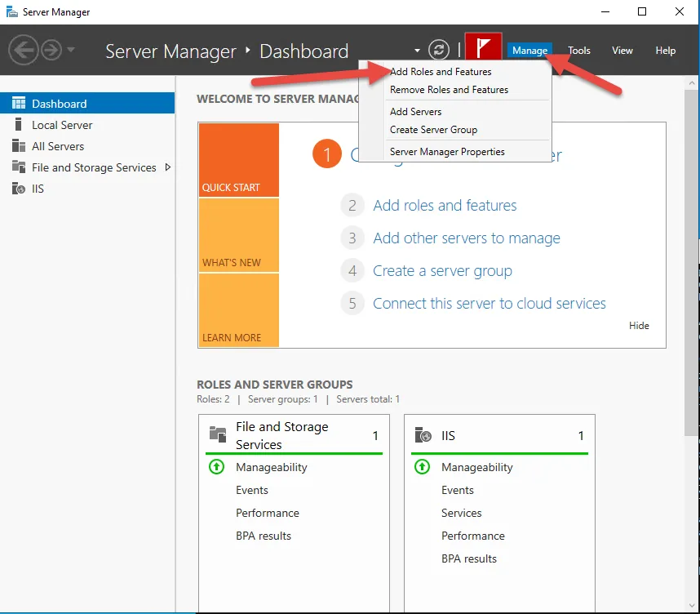Click Connect this server to cloud services
The height and width of the screenshot is (614, 700).
pyautogui.click(x=489, y=304)
